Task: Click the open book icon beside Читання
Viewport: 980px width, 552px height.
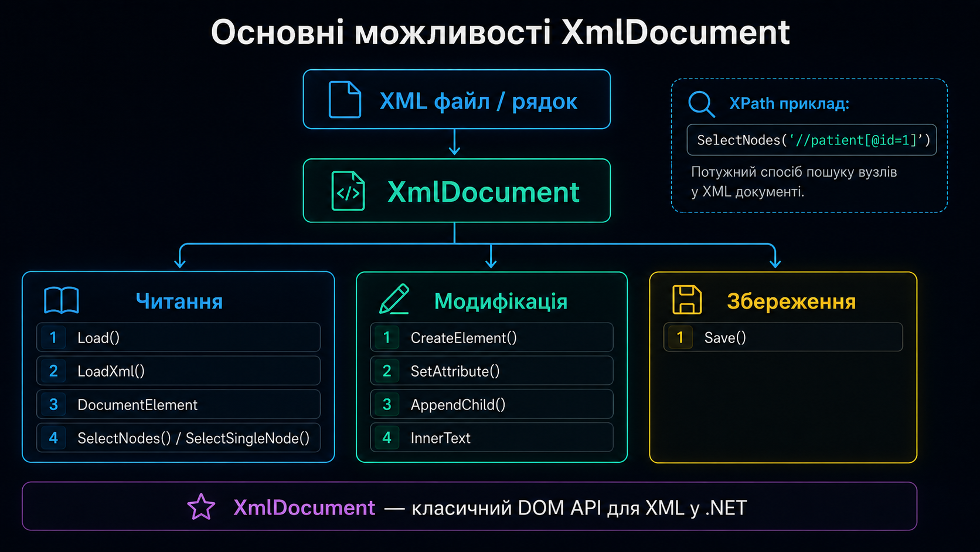Action: [x=62, y=300]
